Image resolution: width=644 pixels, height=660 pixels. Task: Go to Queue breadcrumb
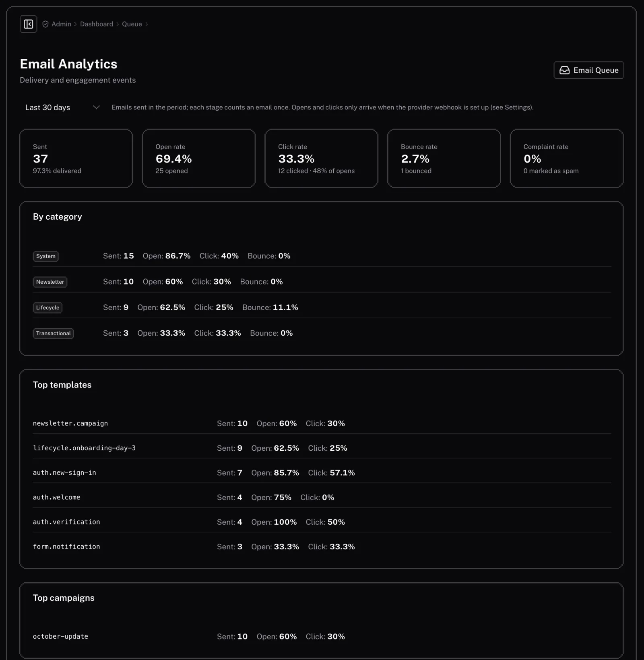coord(132,24)
